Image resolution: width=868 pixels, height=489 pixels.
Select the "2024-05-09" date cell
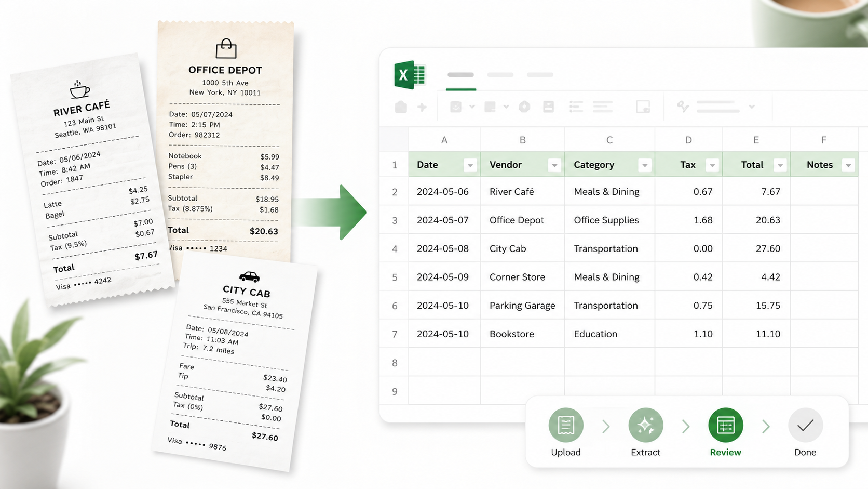(x=444, y=277)
